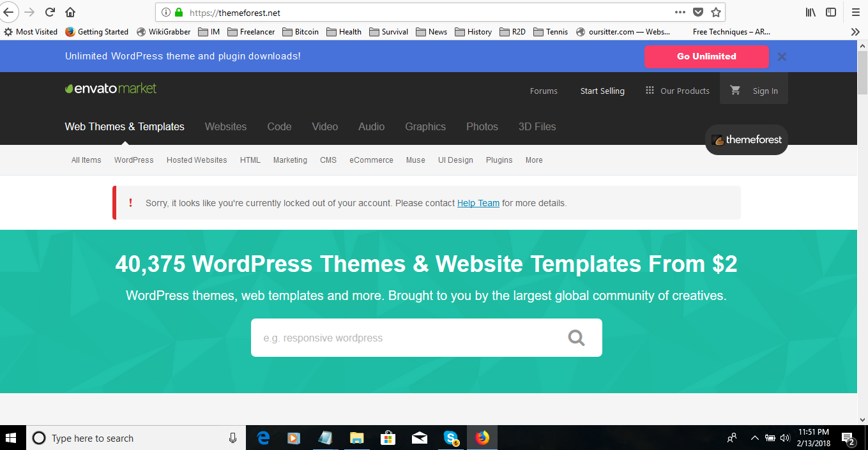Image resolution: width=868 pixels, height=450 pixels.
Task: Click the Cortana search box on taskbar
Action: pos(136,438)
